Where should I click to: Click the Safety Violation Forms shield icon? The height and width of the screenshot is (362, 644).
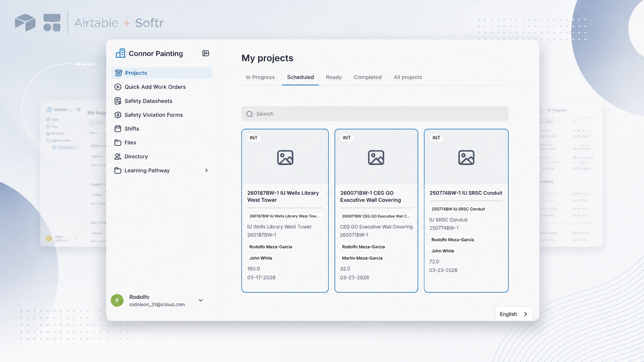click(x=118, y=115)
